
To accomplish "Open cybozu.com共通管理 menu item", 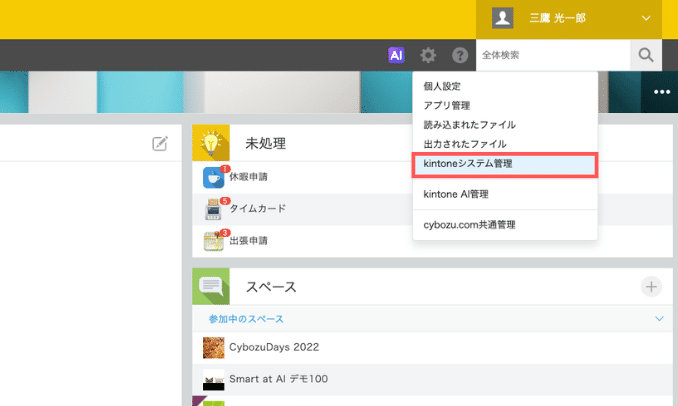I will [505, 225].
